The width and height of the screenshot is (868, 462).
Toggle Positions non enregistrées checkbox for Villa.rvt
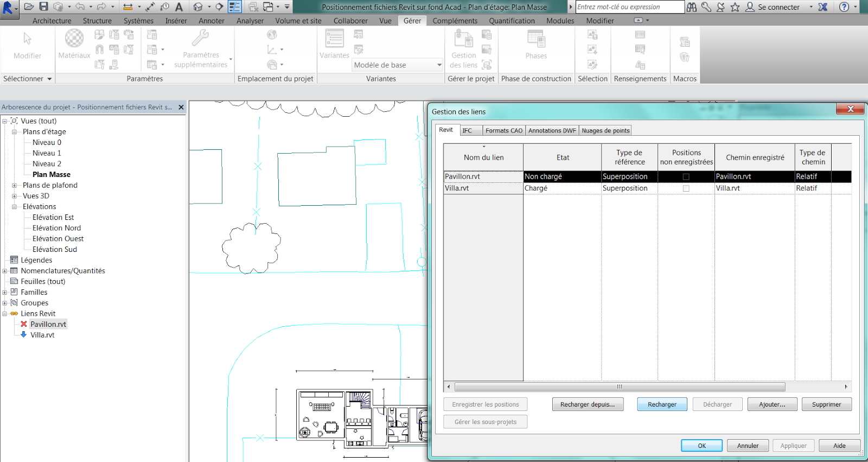[686, 188]
